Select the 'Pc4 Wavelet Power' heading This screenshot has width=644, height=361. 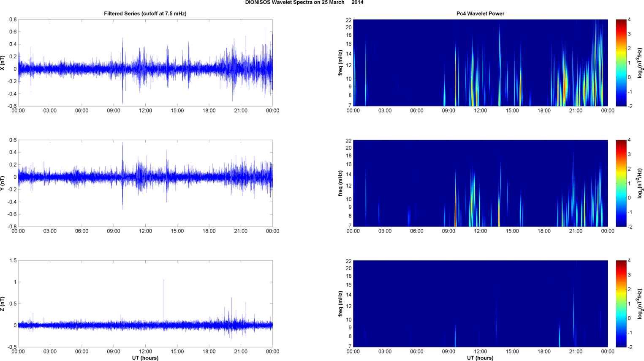(480, 14)
